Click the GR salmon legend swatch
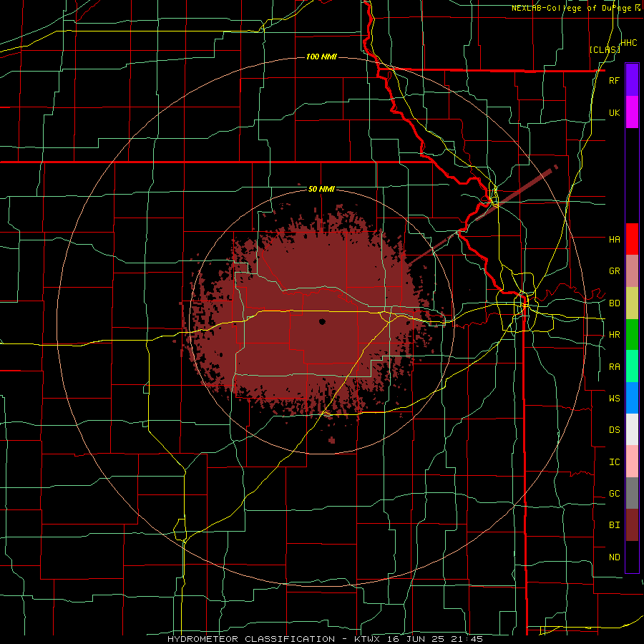 coord(632,271)
